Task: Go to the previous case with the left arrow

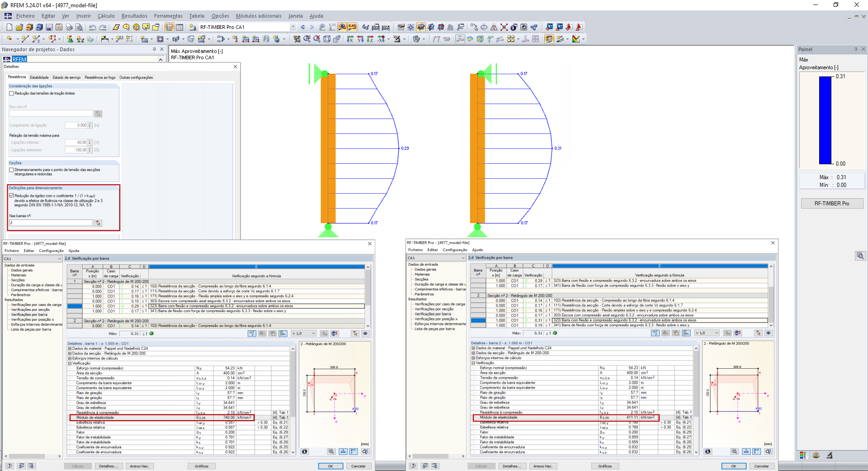Action: pyautogui.click(x=302, y=27)
